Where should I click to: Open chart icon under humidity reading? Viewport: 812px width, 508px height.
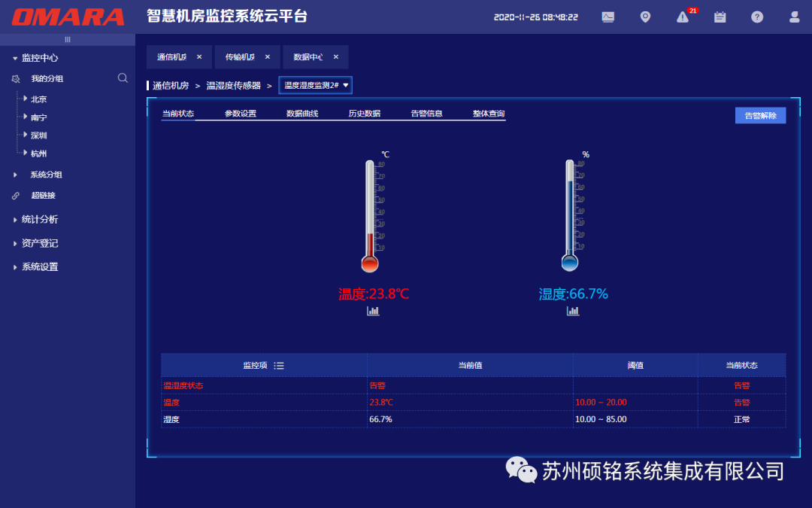tap(573, 311)
